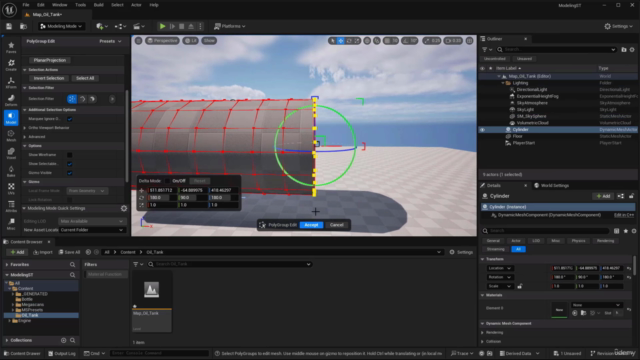Viewport: 640px width, 360px height.
Task: Open the Mesh tool category
Action: [x=11, y=136]
